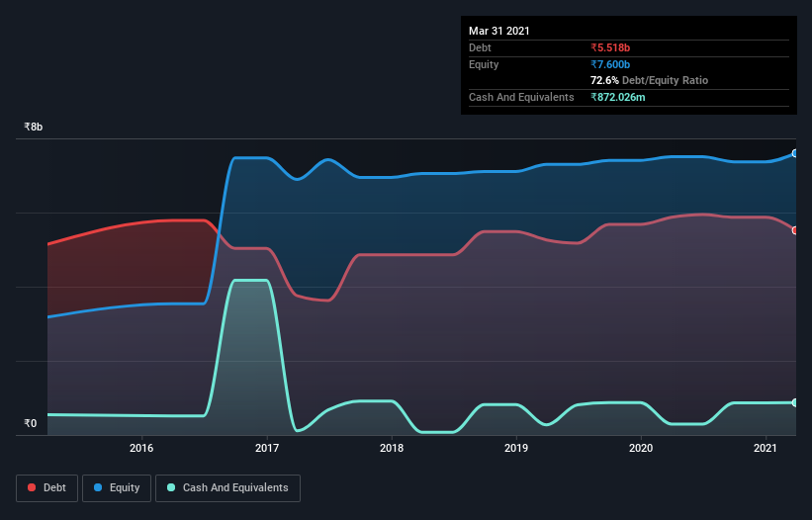Viewport: 812px width, 520px height.
Task: Click the 2017 x-axis label
Action: (x=267, y=448)
